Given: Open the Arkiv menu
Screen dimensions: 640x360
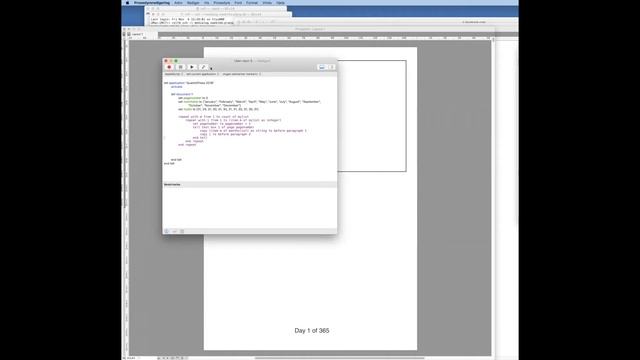Looking at the screenshot, I should click(x=178, y=2).
